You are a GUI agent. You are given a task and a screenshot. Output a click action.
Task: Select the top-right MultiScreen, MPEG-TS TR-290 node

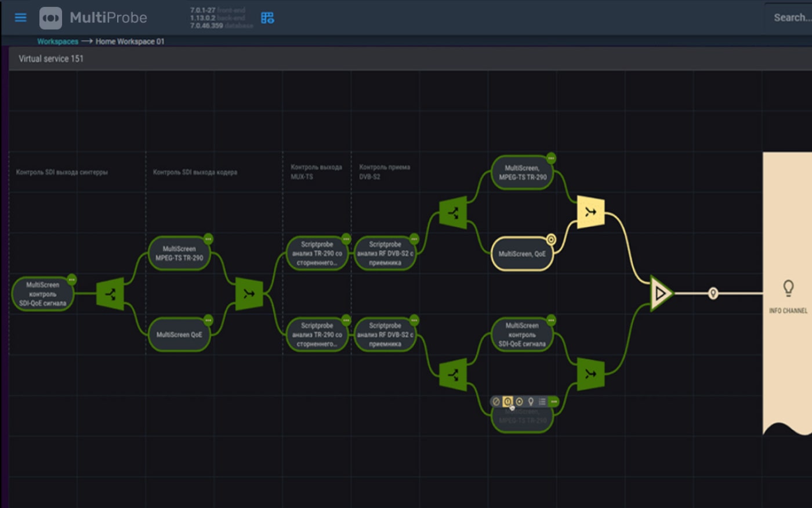click(x=522, y=172)
